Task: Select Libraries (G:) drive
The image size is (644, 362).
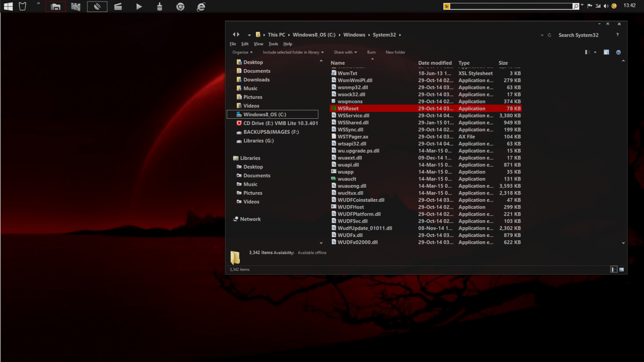Action: tap(258, 140)
